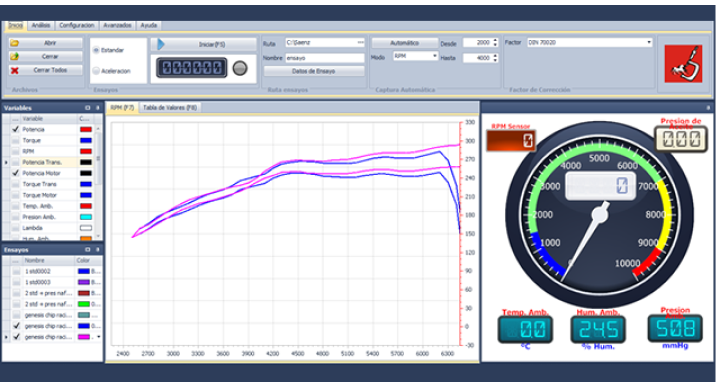This screenshot has height=387, width=716.
Task: Click the Datos de Ensayo button
Action: (314, 71)
